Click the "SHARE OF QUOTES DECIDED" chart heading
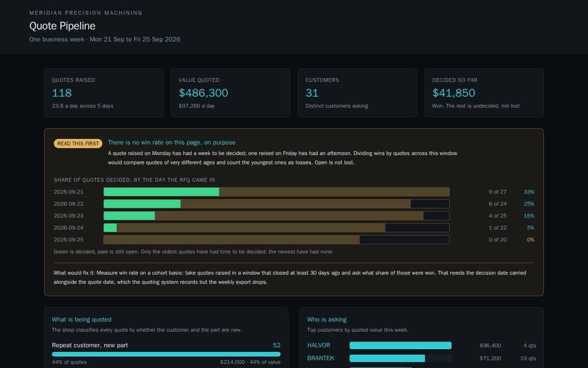Image resolution: width=588 pixels, height=368 pixels. coord(134,180)
